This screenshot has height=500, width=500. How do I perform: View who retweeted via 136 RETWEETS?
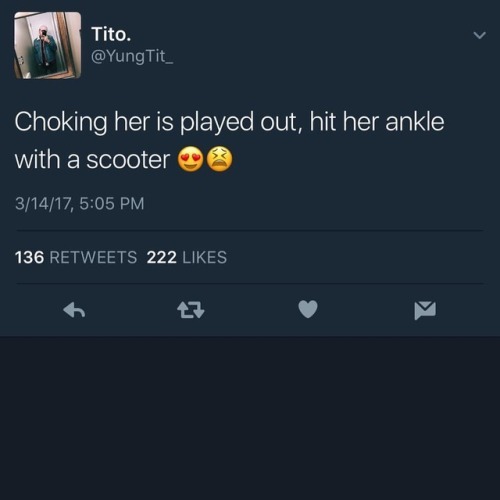[76, 257]
